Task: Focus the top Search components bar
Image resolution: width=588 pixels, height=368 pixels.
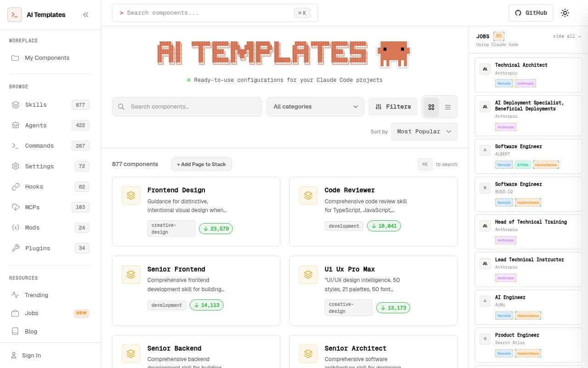Action: (215, 13)
